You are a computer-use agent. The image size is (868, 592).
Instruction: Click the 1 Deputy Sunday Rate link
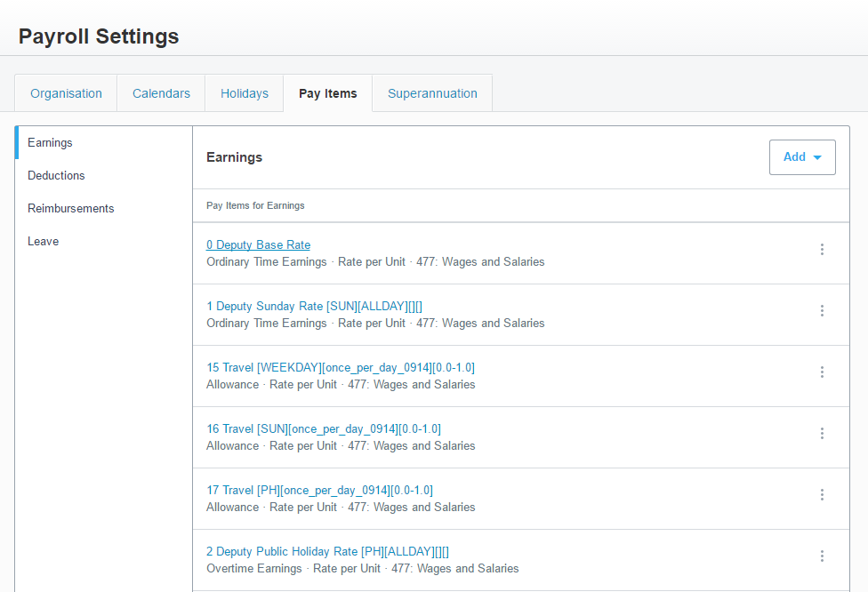pyautogui.click(x=314, y=307)
